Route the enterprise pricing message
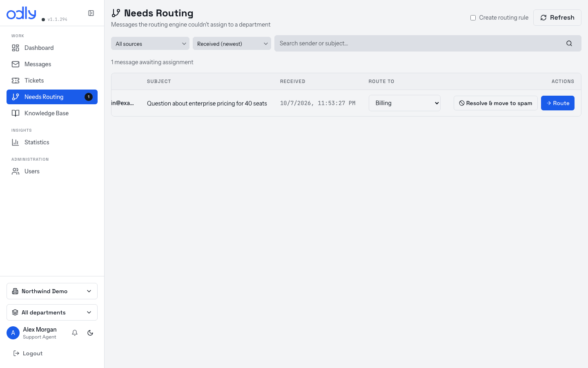 (557, 103)
